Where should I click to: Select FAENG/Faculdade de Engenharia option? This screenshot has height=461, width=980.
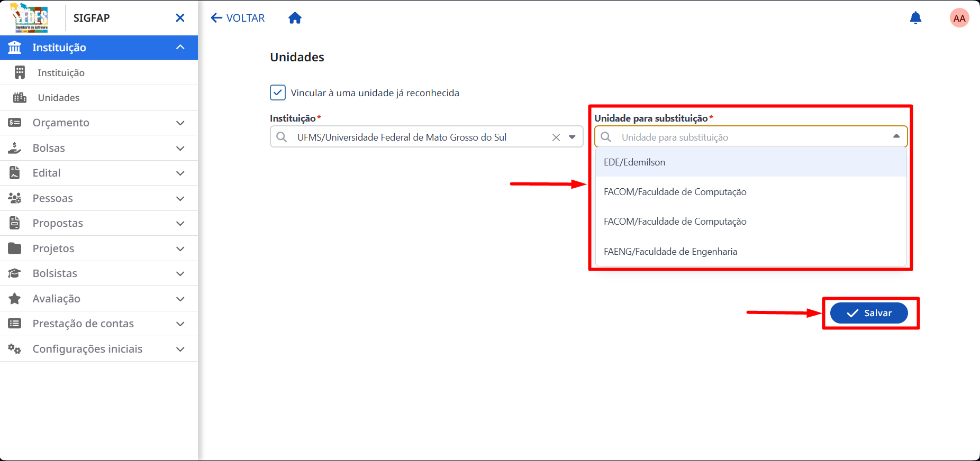point(751,252)
